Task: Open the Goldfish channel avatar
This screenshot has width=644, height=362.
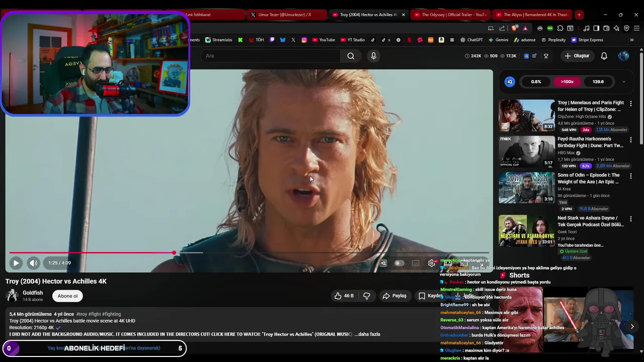Action: (x=12, y=296)
